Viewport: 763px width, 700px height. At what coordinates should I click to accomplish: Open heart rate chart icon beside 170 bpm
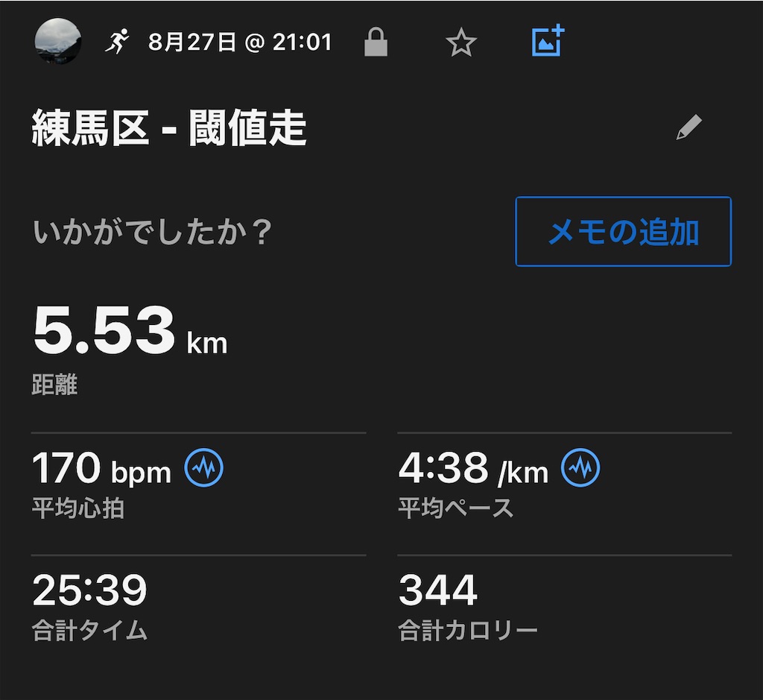204,467
